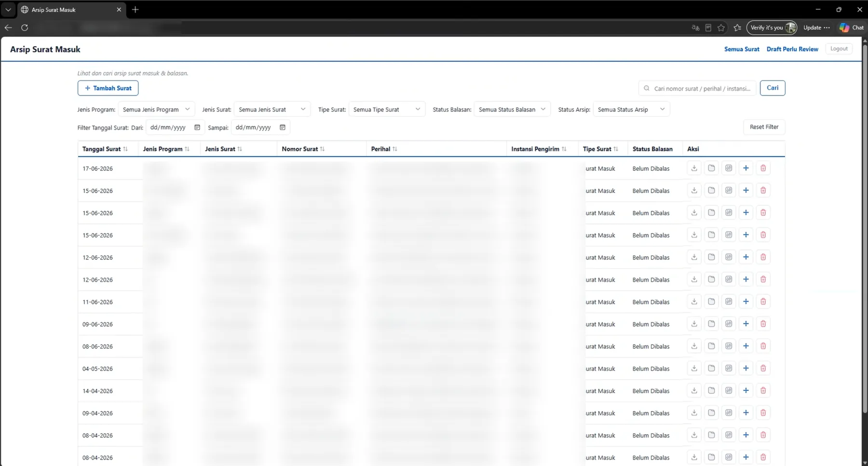This screenshot has height=466, width=868.
Task: Open folder icon for the 17-06-2026 row
Action: 711,168
